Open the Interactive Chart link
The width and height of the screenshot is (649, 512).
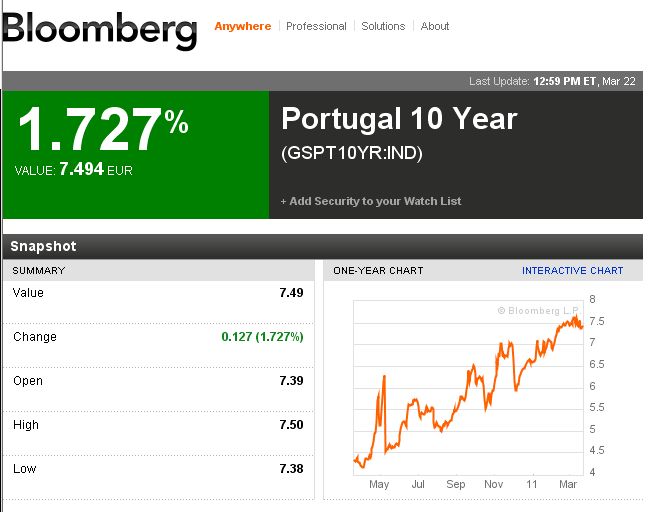click(x=572, y=271)
